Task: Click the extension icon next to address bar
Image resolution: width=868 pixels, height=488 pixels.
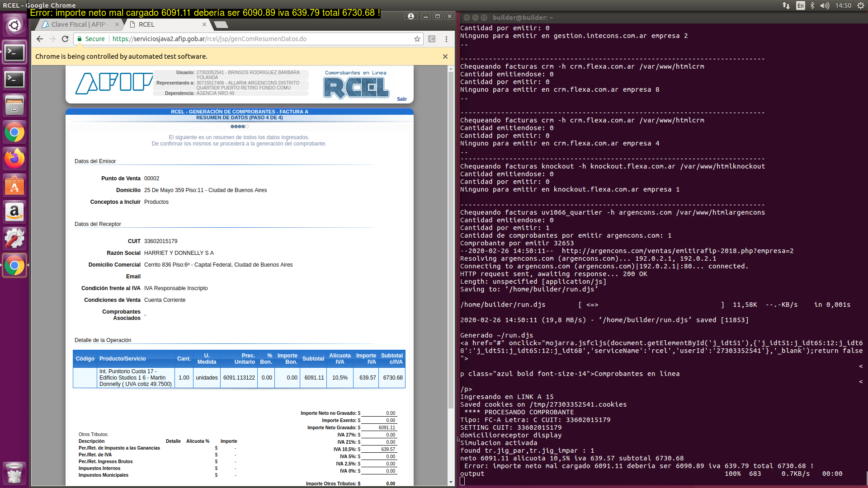Action: pyautogui.click(x=432, y=39)
